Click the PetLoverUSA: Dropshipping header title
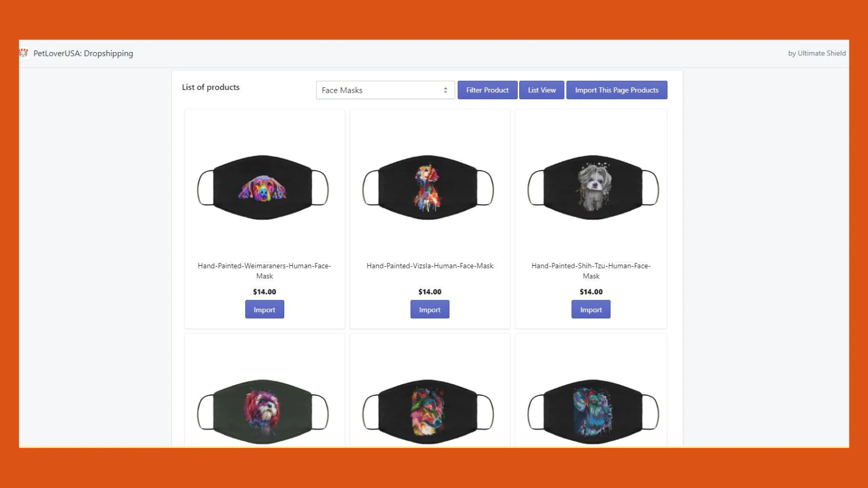 pyautogui.click(x=83, y=53)
